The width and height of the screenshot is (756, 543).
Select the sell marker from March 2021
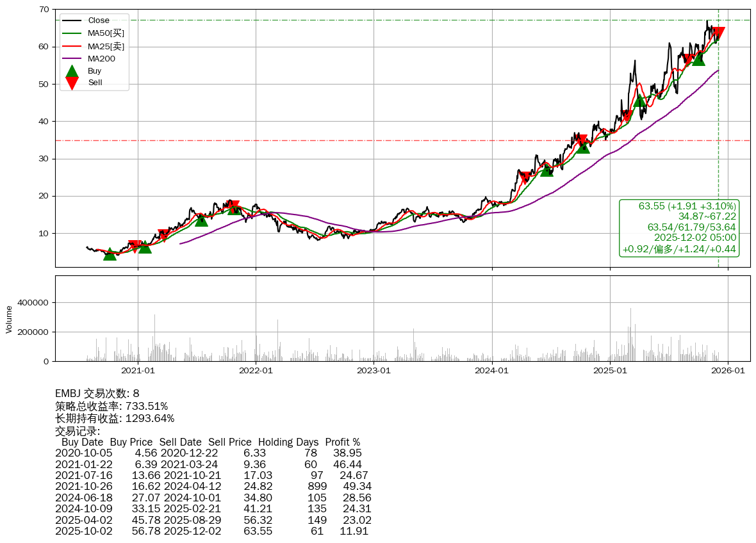pos(163,235)
